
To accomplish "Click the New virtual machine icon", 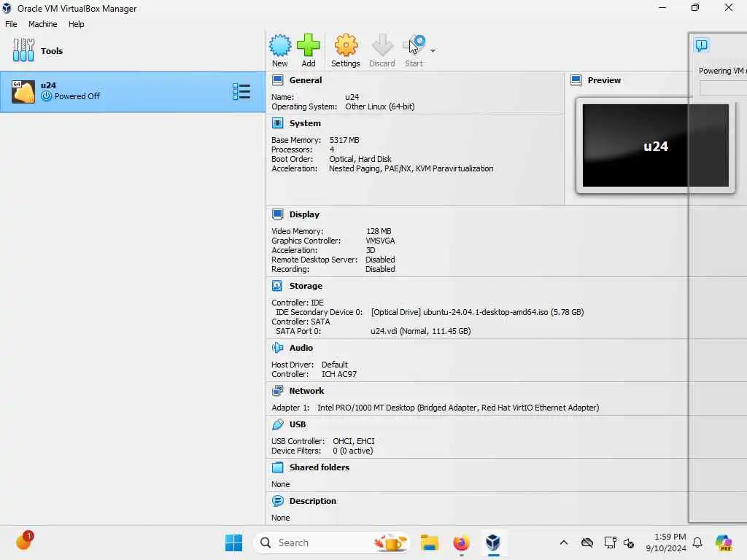I will tap(279, 46).
